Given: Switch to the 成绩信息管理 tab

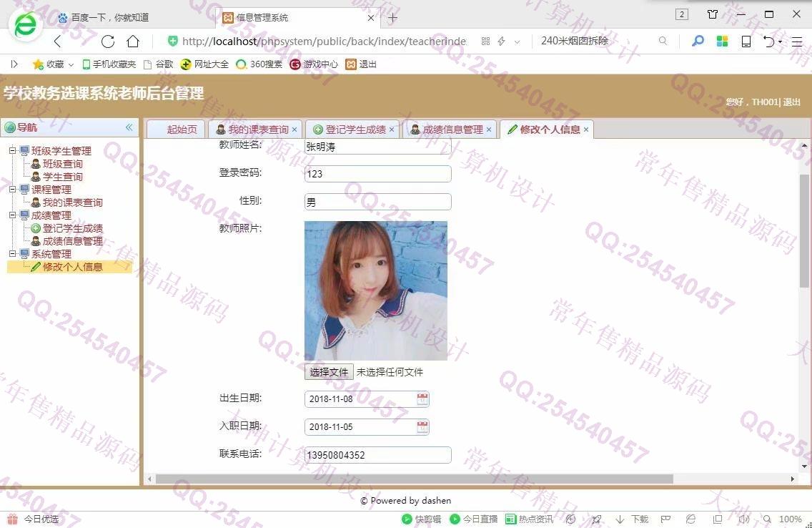Looking at the screenshot, I should (x=448, y=129).
